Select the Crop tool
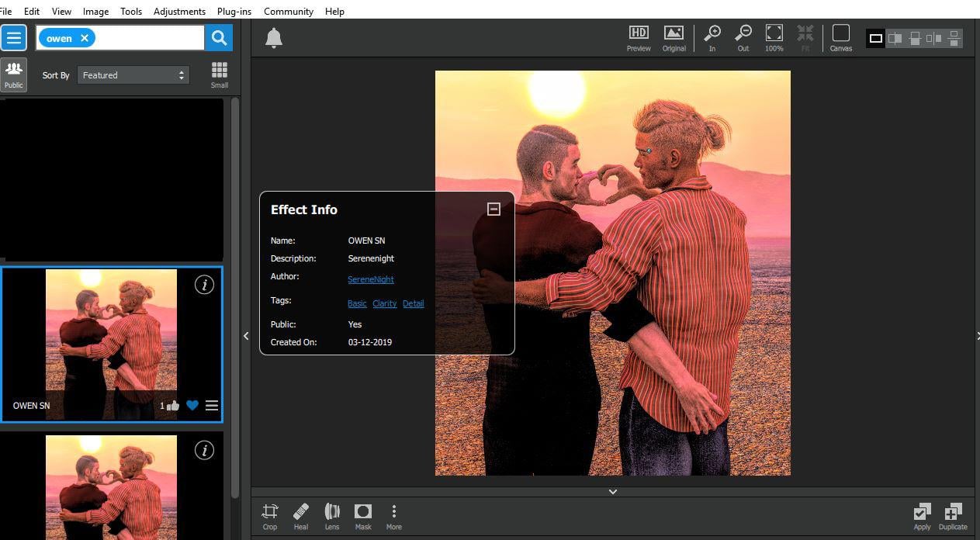Screen dimensions: 980x540 point(270,516)
